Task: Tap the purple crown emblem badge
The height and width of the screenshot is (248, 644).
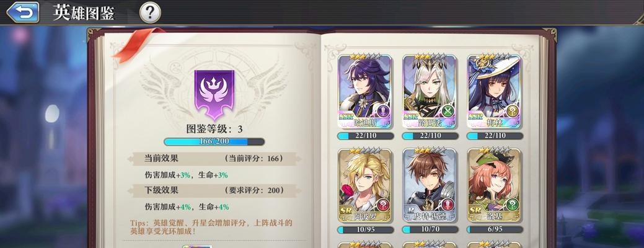Action: tap(214, 94)
